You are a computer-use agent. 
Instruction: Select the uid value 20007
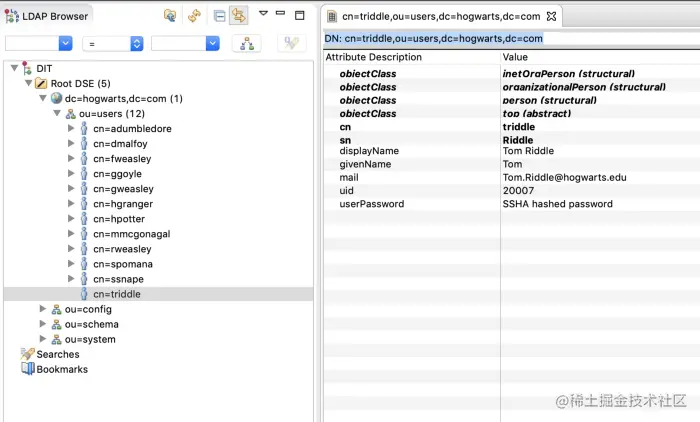pos(518,191)
